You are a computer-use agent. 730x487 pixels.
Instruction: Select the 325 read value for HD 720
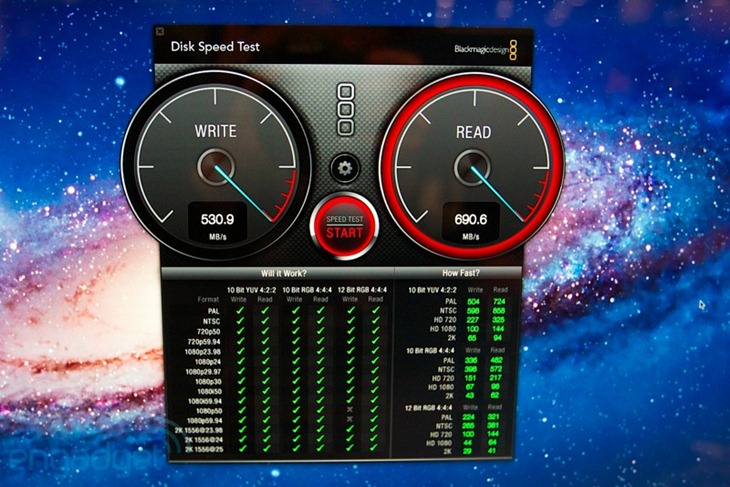[499, 320]
